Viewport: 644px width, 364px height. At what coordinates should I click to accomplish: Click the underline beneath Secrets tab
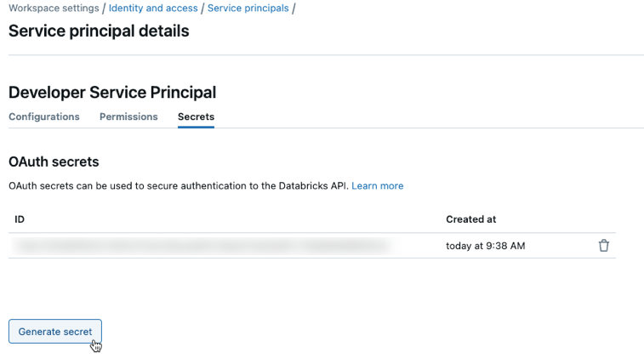tap(196, 127)
